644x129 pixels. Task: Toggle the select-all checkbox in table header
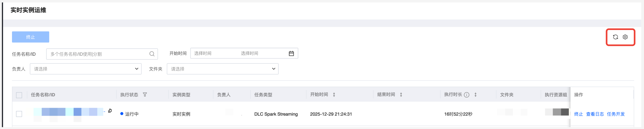click(x=19, y=95)
